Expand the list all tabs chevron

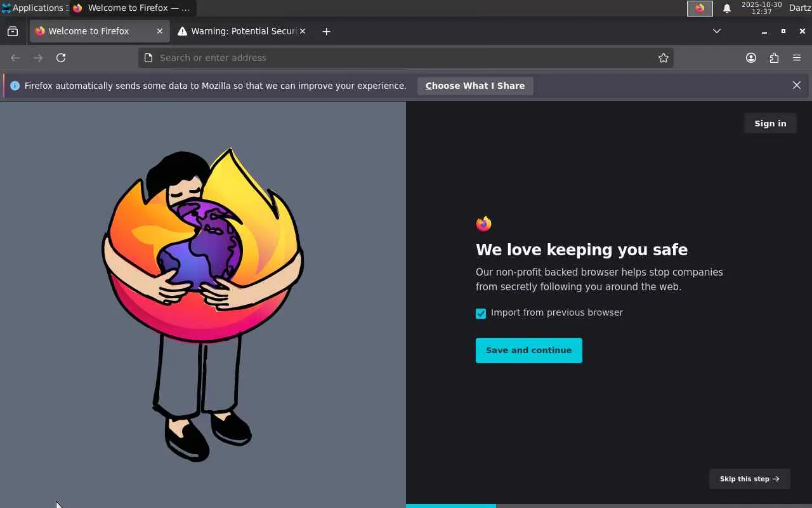(x=717, y=31)
